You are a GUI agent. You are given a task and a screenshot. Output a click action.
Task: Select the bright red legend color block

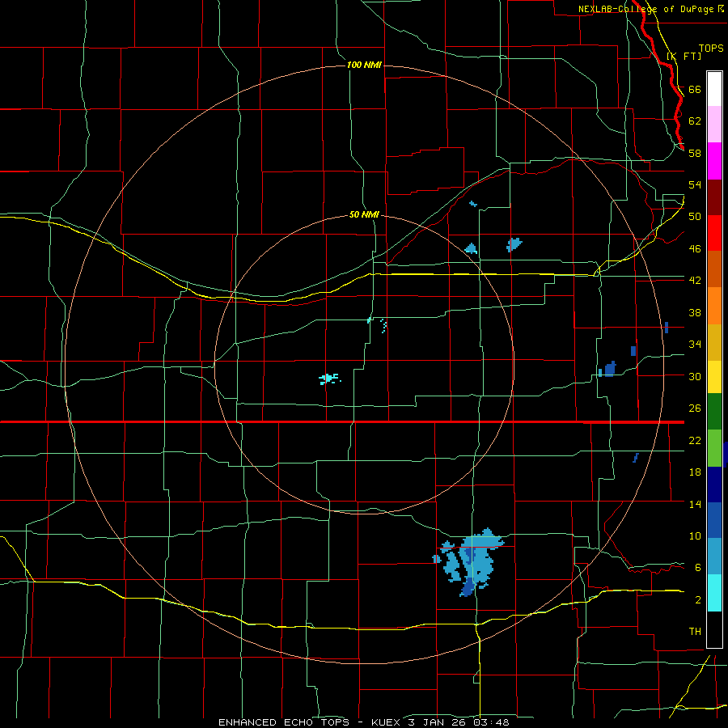coord(714,233)
